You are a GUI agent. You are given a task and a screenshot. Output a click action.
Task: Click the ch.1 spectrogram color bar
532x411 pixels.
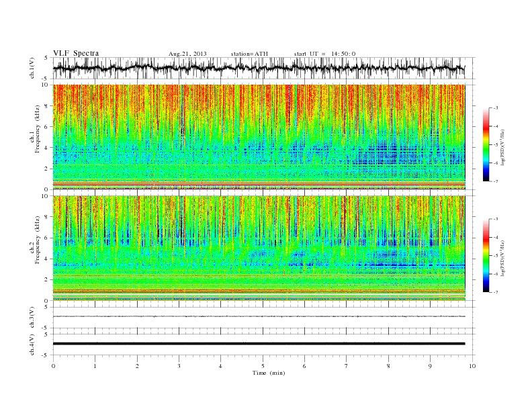pyautogui.click(x=486, y=144)
